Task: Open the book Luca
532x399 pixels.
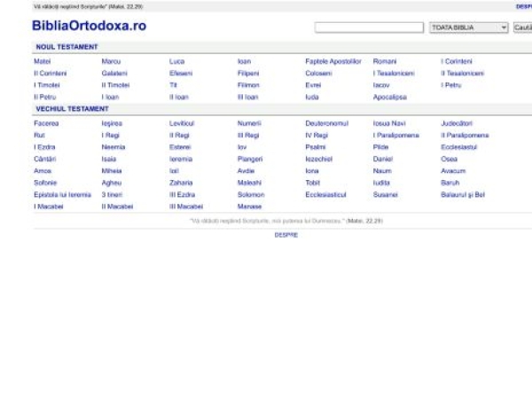Action: pos(176,61)
